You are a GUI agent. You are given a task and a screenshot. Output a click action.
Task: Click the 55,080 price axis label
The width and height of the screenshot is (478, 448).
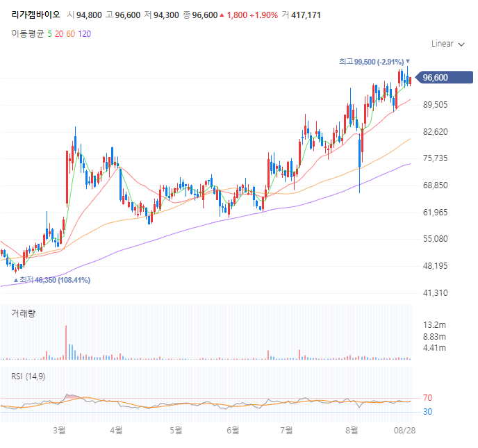point(436,239)
